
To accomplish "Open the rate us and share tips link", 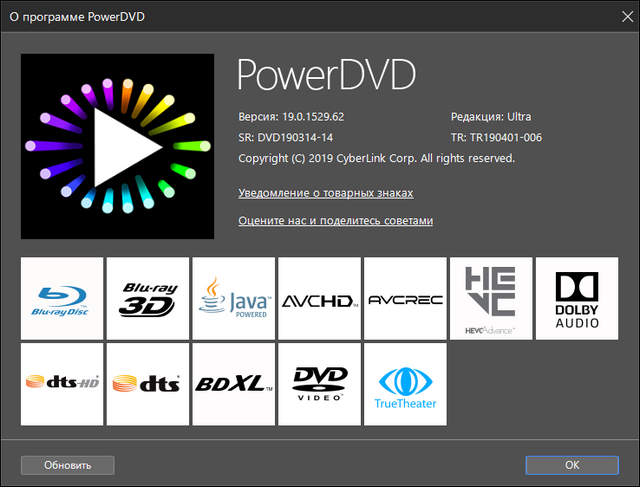I will (335, 220).
